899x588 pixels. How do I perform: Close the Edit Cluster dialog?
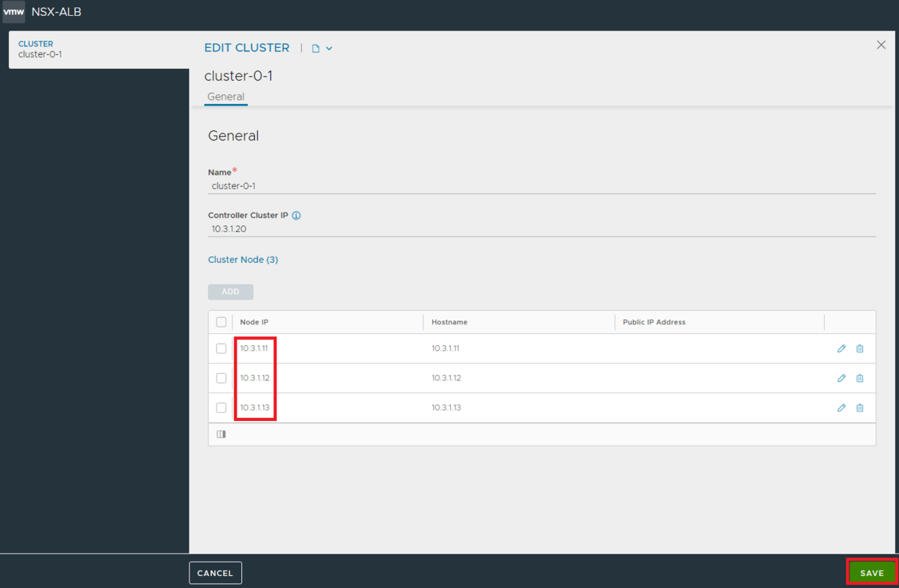pos(881,45)
